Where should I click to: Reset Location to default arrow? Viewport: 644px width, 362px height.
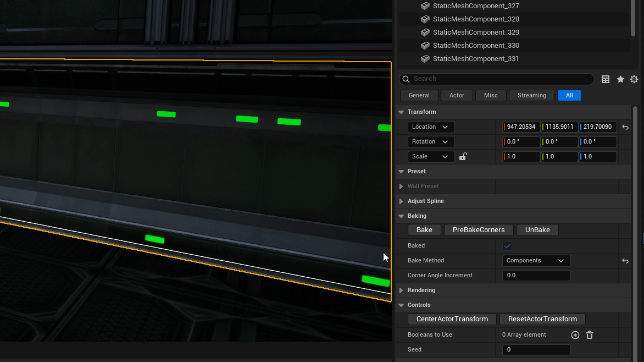point(625,127)
